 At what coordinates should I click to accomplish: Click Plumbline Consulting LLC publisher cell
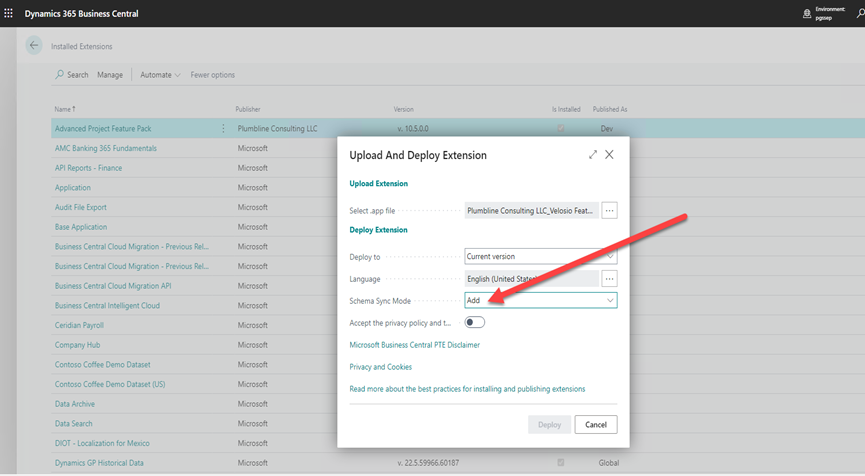pos(277,129)
